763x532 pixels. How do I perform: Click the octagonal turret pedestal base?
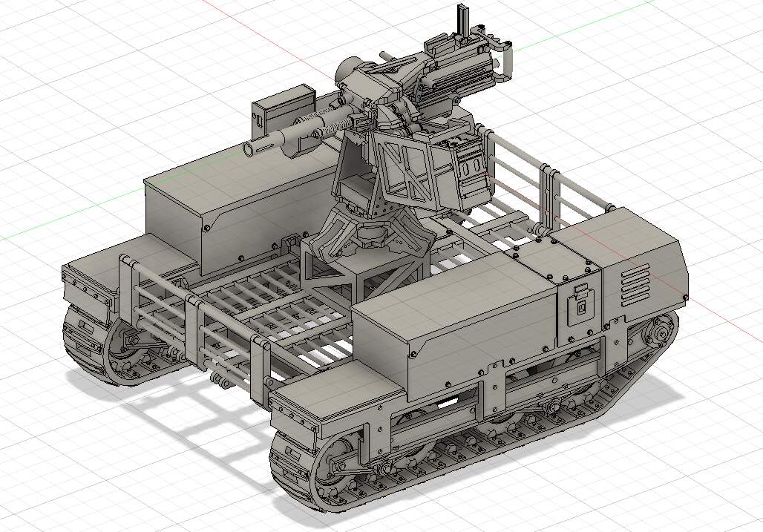click(371, 232)
